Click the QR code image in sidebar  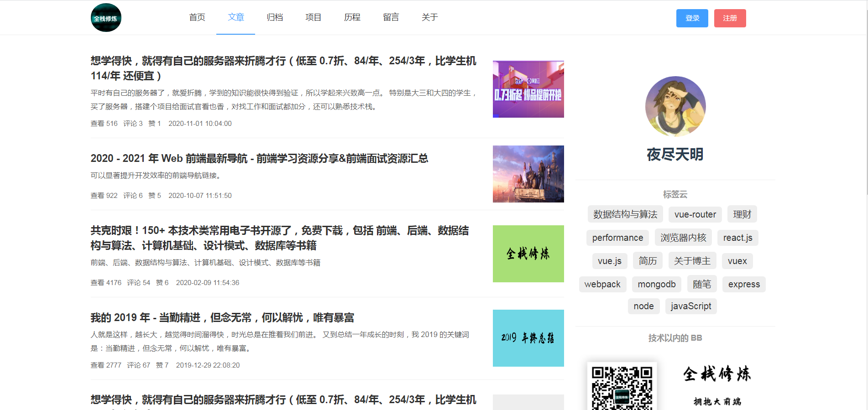(x=622, y=386)
